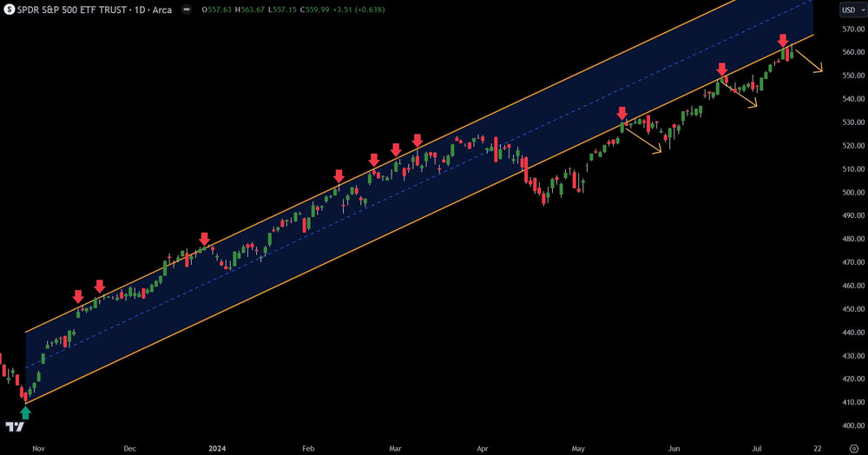The image size is (868, 455).
Task: Open chart settings gear in the bottom-right corner
Action: coord(852,448)
